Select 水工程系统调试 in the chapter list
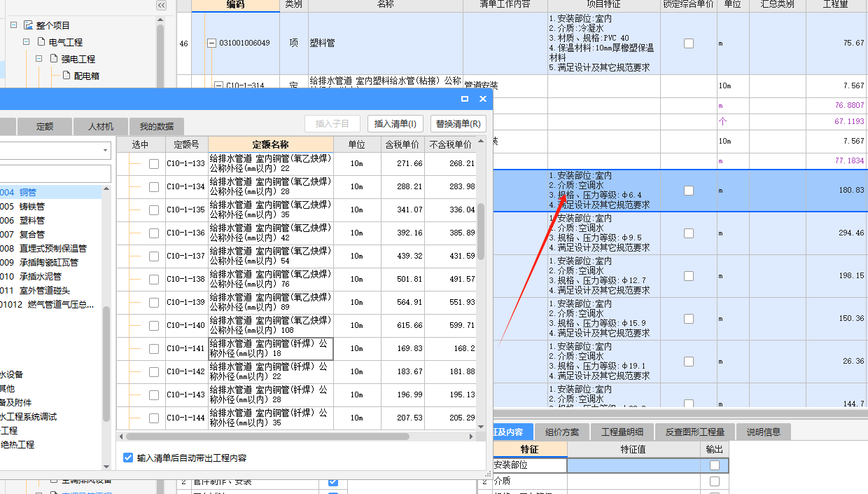This screenshot has height=494, width=868. click(50, 416)
